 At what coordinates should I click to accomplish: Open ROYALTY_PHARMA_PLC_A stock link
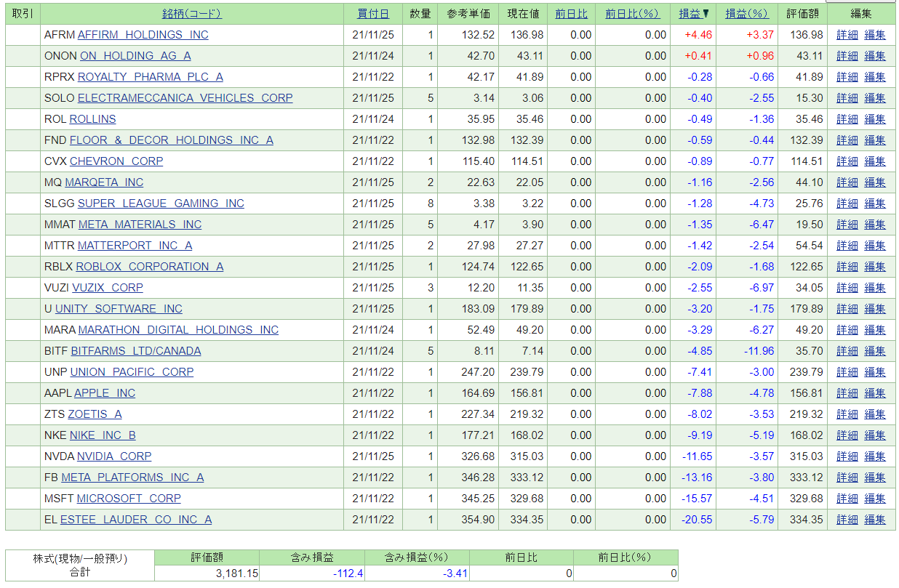(151, 77)
